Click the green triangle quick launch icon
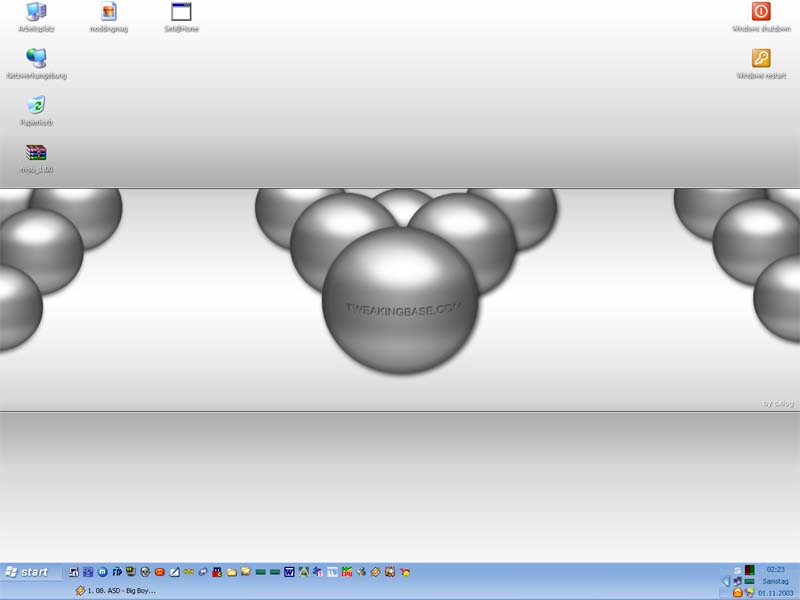The image size is (800, 600). pos(303,572)
